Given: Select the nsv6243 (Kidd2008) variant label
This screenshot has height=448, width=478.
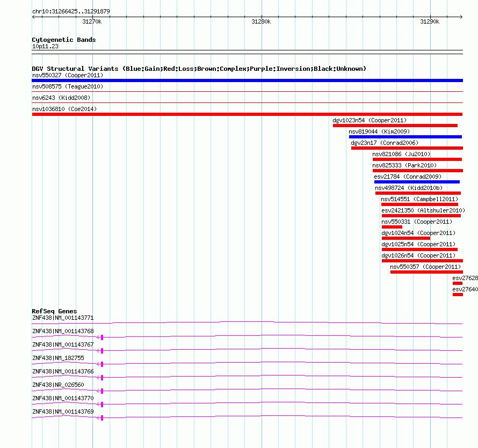Looking at the screenshot, I should (x=61, y=98).
